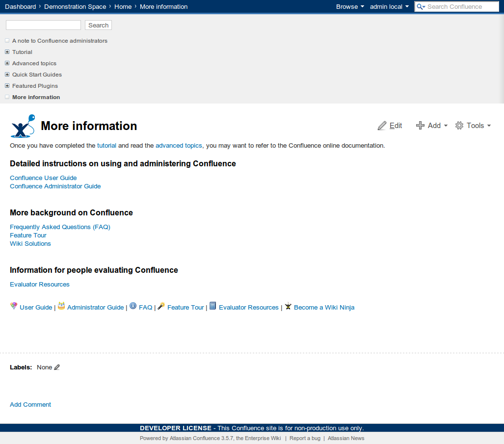Select Featured Plugins tree item text
This screenshot has width=504, height=444.
[35, 86]
